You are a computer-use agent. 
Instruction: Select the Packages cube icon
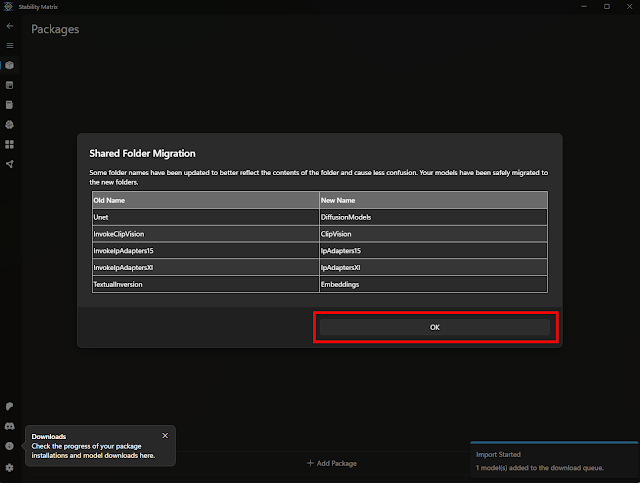(x=10, y=65)
